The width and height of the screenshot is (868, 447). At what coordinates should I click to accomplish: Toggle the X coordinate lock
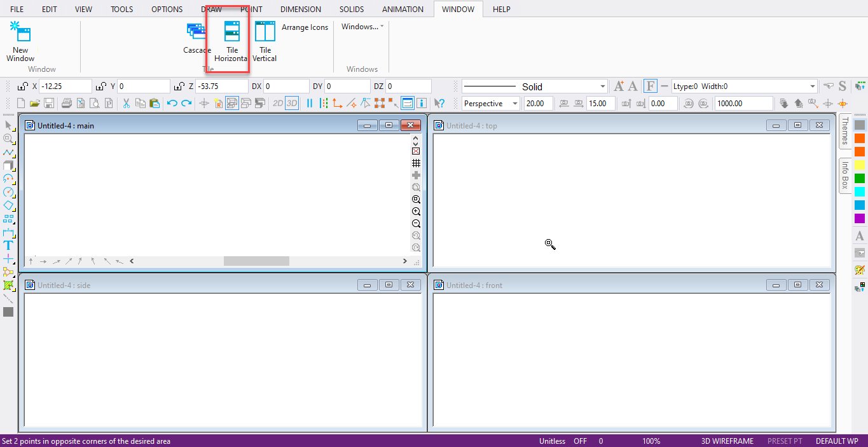click(x=23, y=86)
